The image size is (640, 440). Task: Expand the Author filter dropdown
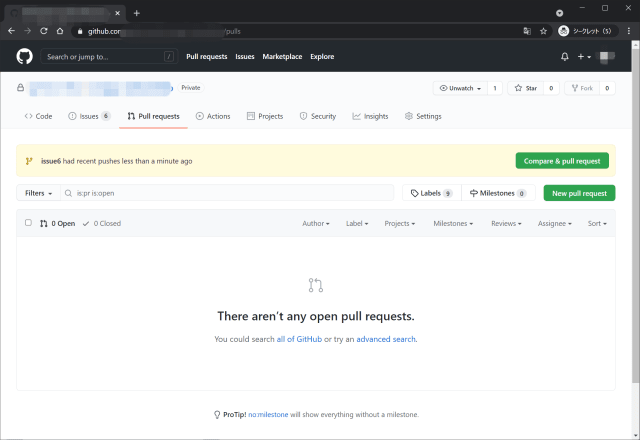click(x=316, y=224)
